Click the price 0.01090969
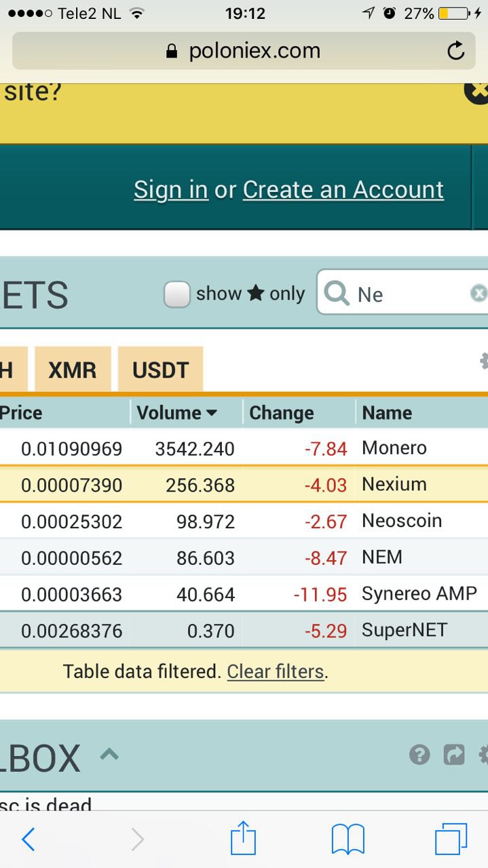Screen dimensions: 488x868 72,449
